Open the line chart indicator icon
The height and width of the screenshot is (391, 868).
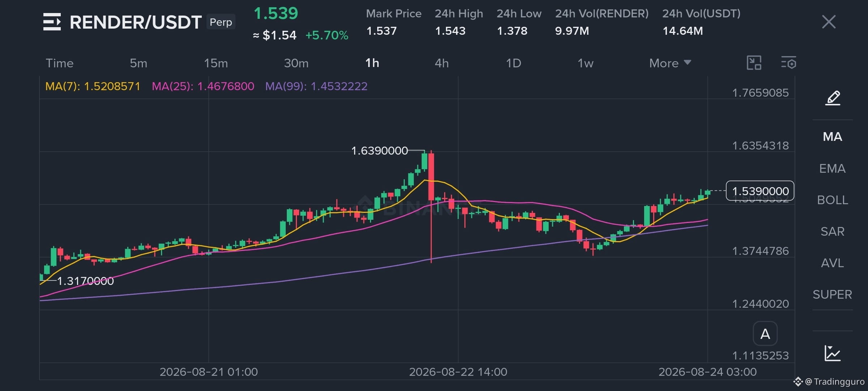click(833, 353)
